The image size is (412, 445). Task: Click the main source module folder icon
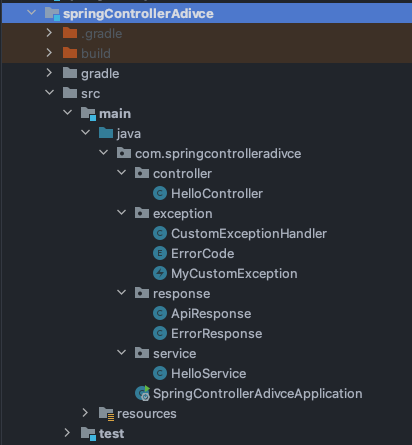88,114
